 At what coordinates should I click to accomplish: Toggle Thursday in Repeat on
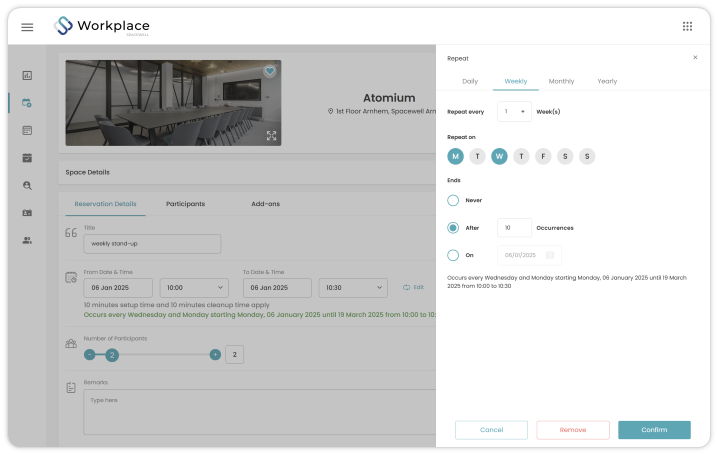pyautogui.click(x=521, y=157)
